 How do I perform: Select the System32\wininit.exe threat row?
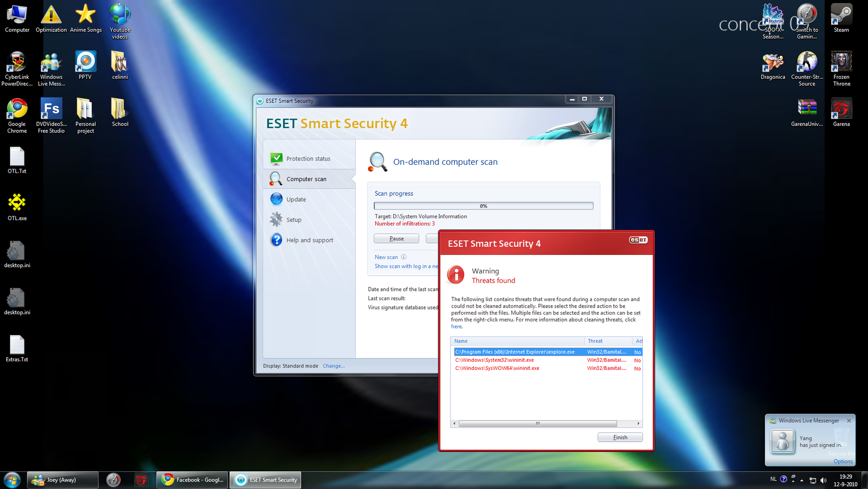pyautogui.click(x=548, y=360)
